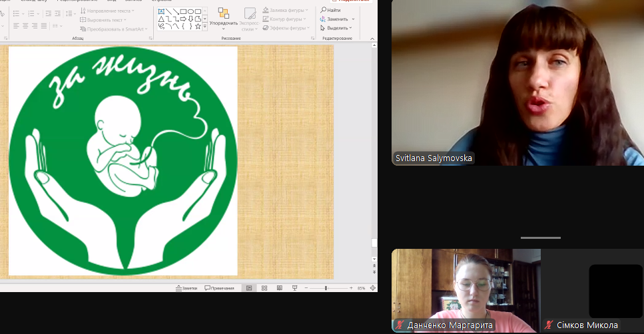
Task: Select the Text Box shape in gallery
Action: click(161, 11)
